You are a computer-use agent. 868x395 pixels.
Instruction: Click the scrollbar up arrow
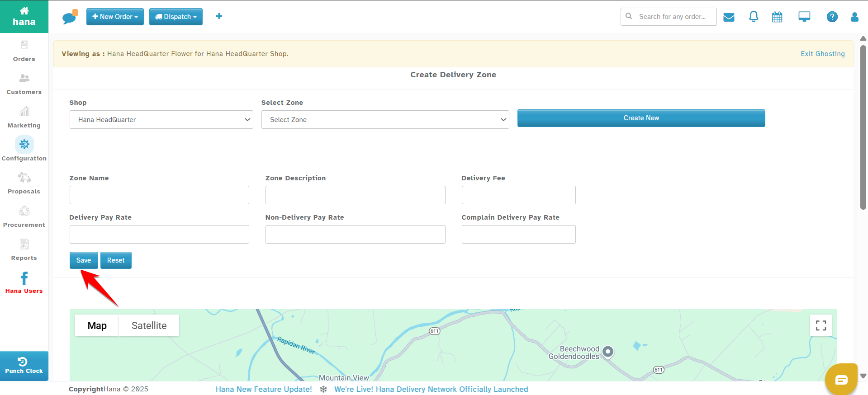point(863,38)
